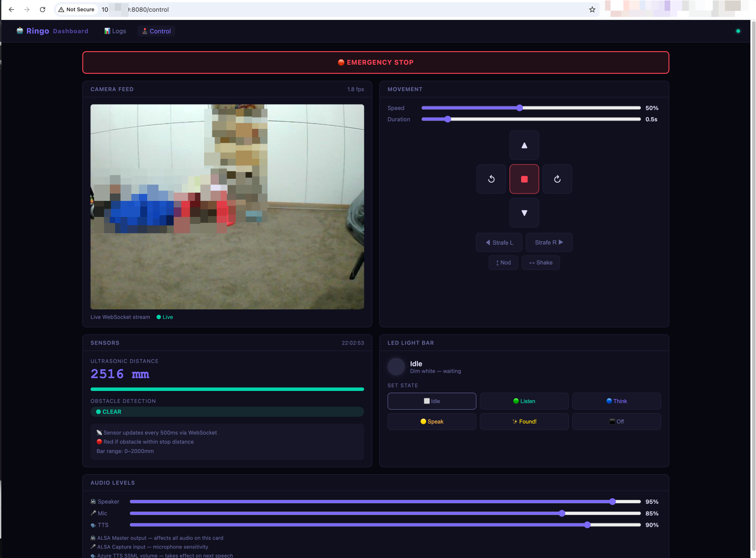Click the Not Secure warning badge
The width and height of the screenshot is (756, 558).
76,9
